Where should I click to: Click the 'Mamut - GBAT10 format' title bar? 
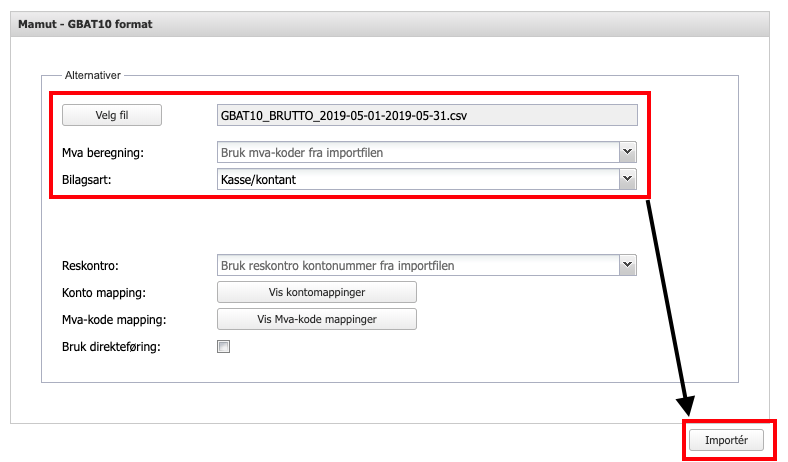(x=87, y=22)
